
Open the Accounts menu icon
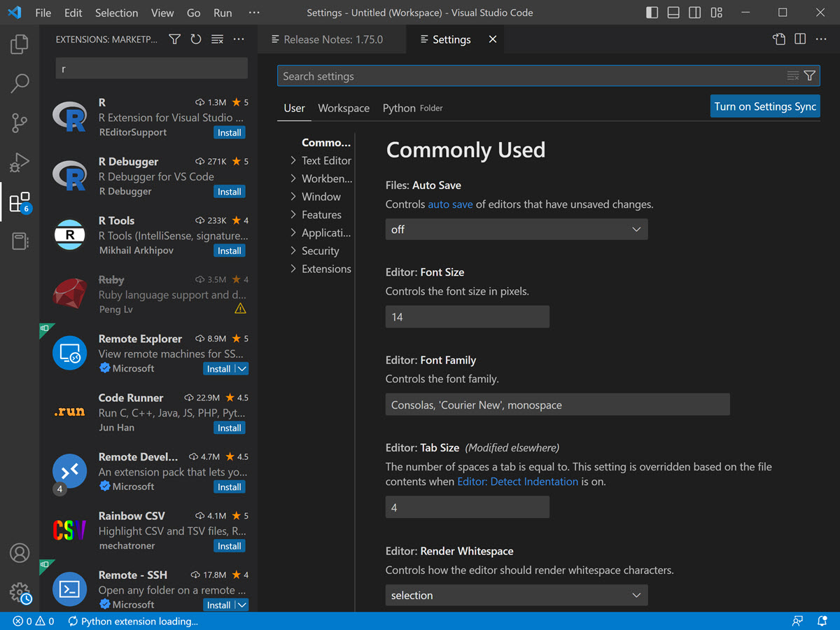click(20, 553)
